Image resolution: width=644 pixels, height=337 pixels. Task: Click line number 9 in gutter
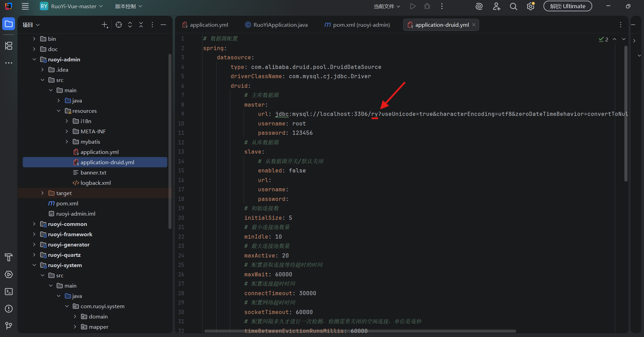tap(183, 114)
